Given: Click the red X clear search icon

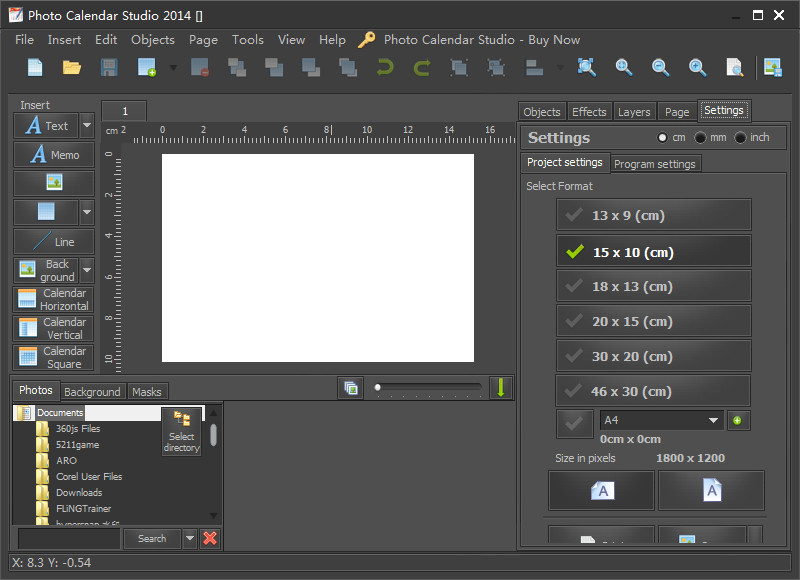Looking at the screenshot, I should 210,538.
